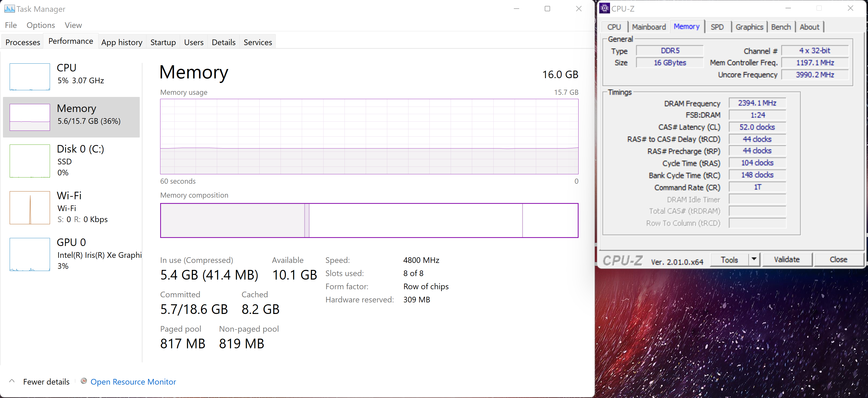The image size is (868, 398).
Task: Click the '8 of 8' slots used value
Action: click(x=413, y=273)
